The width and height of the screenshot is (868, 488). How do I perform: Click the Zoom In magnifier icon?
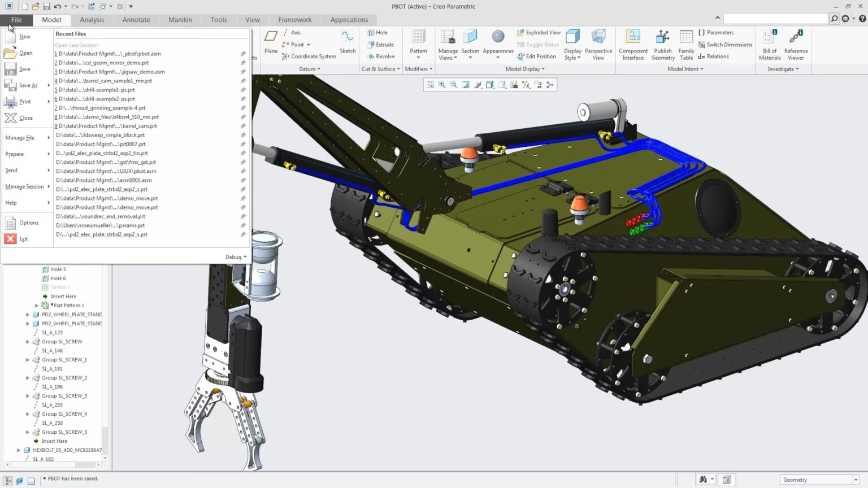tap(442, 85)
